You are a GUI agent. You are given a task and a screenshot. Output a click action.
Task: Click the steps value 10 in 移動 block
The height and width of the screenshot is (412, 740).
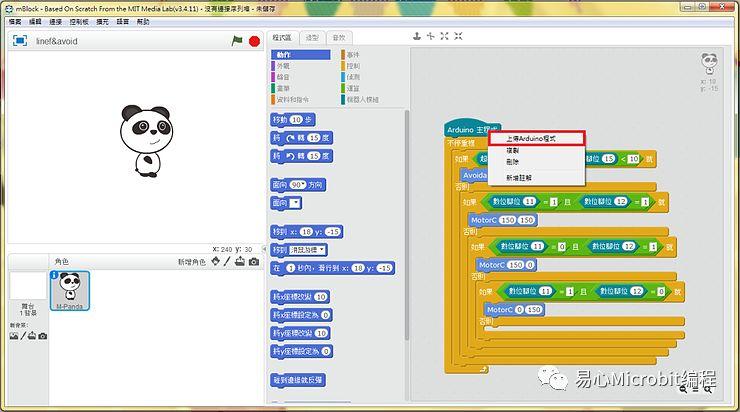point(296,120)
